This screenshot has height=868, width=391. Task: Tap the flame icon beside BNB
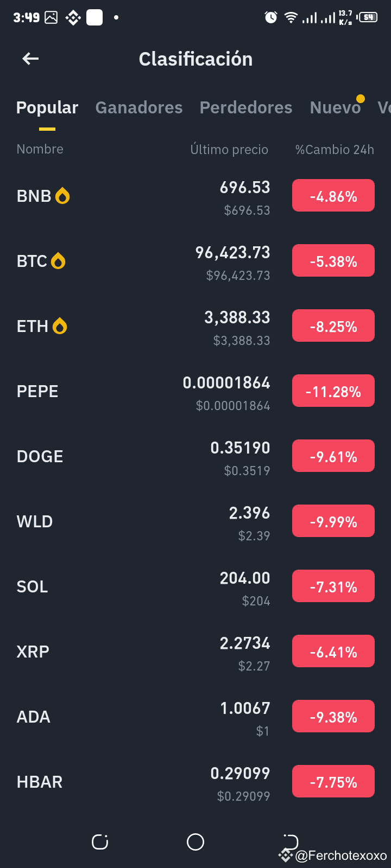tap(62, 195)
